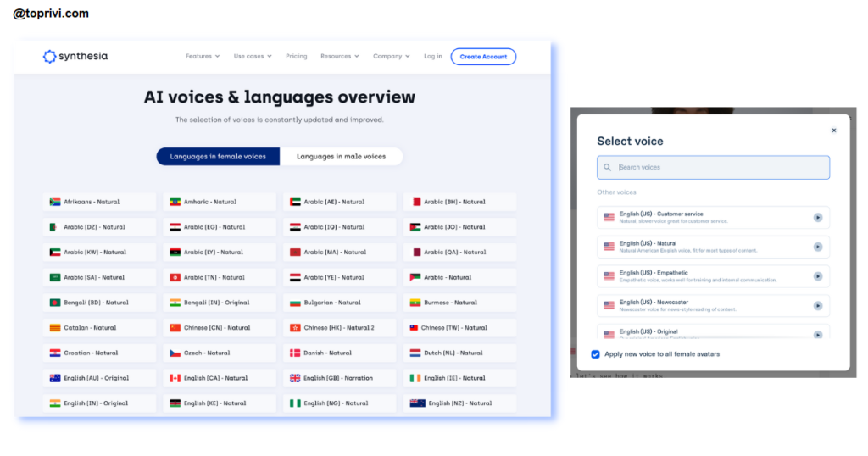Select the English (US) - Original voice
This screenshot has height=456, width=868.
click(713, 332)
